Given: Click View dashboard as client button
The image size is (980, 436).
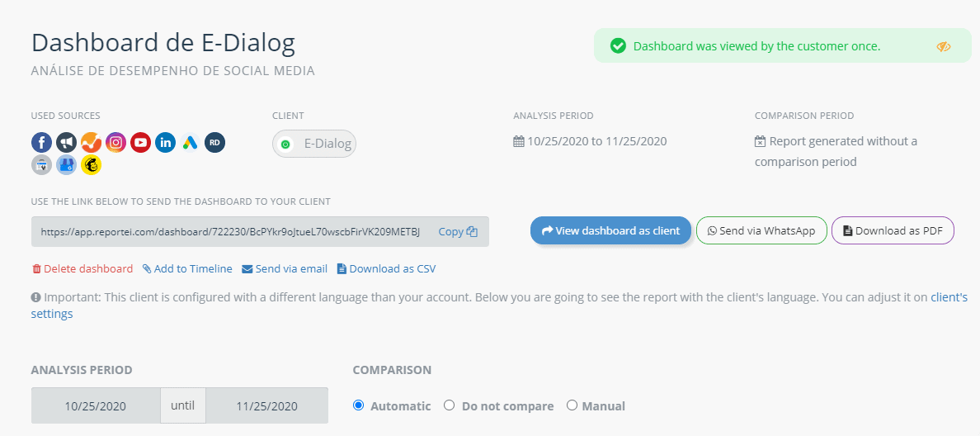Looking at the screenshot, I should point(610,231).
